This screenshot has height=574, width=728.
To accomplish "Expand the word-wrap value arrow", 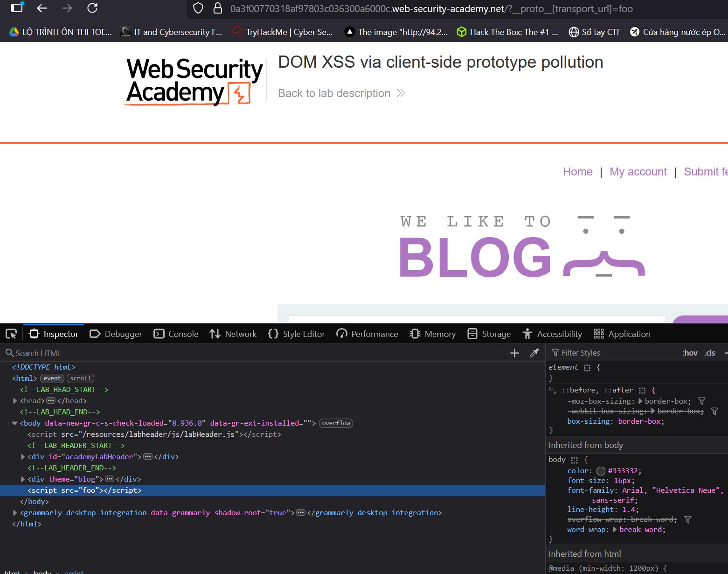I will [615, 530].
